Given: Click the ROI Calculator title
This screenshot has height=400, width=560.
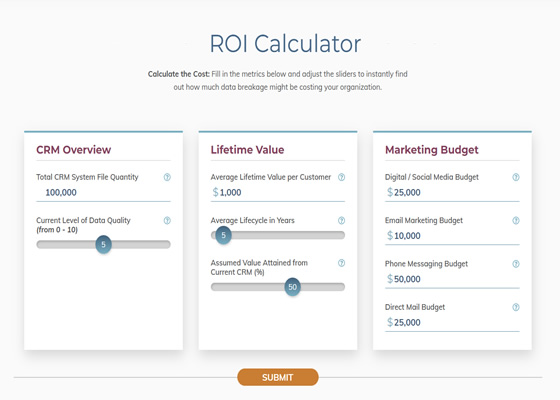Looking at the screenshot, I should [x=285, y=44].
